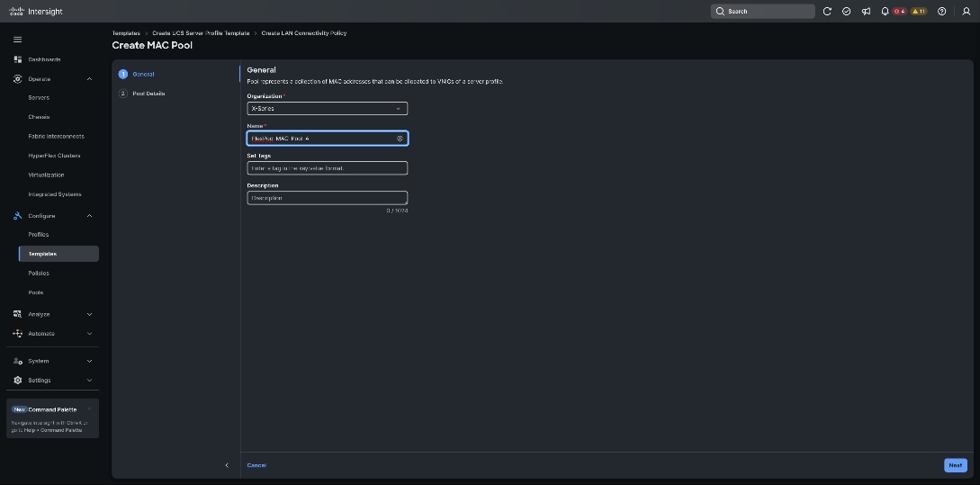980x485 pixels.
Task: Open the Organization dropdown X-Series
Action: click(x=327, y=108)
